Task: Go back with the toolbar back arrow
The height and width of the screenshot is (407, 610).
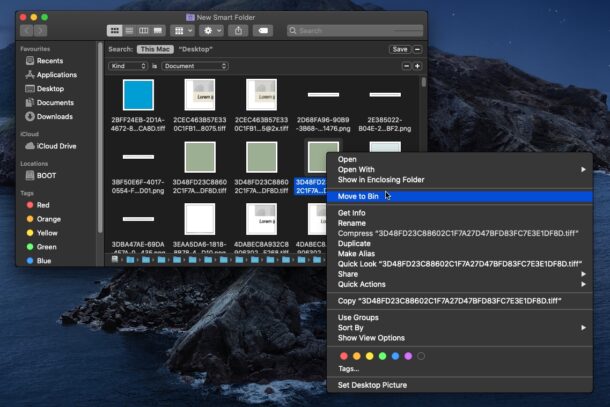Action: click(x=26, y=30)
